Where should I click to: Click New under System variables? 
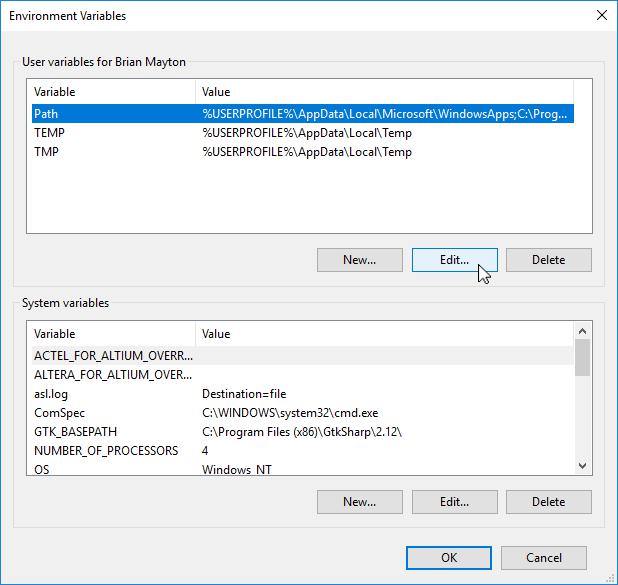pyautogui.click(x=359, y=502)
